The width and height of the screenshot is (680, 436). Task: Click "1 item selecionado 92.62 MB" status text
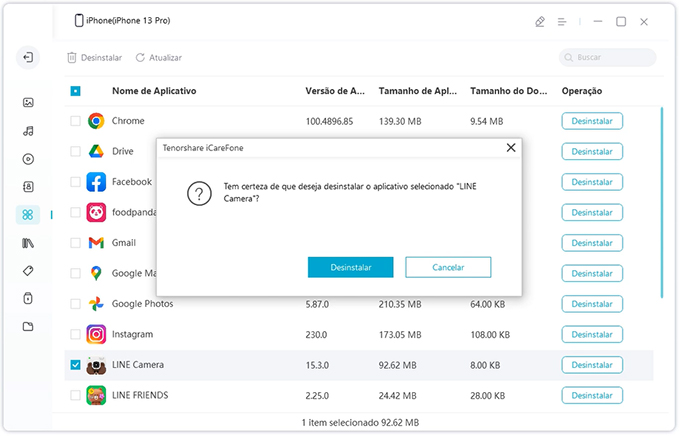pos(360,422)
